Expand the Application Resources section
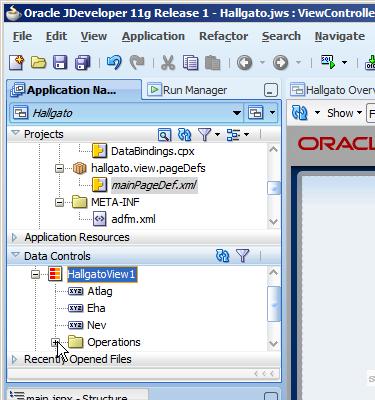The image size is (375, 400). (x=15, y=237)
